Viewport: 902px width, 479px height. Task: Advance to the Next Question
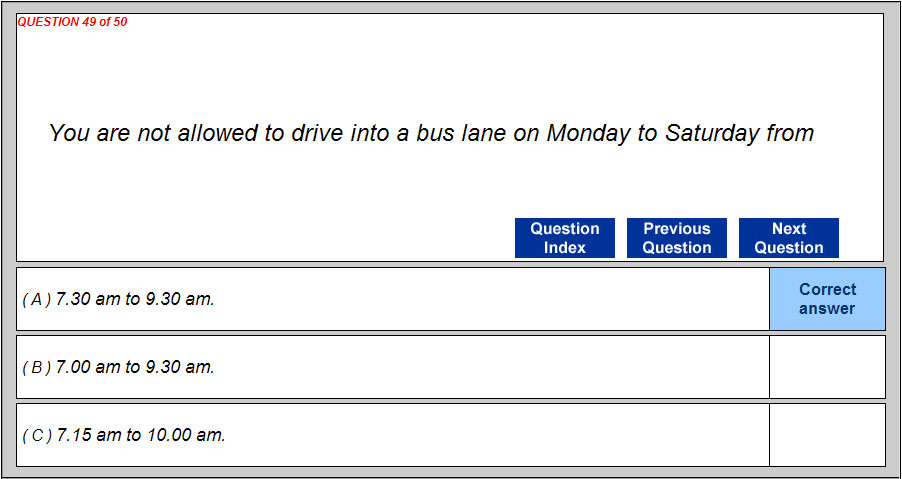(x=789, y=238)
